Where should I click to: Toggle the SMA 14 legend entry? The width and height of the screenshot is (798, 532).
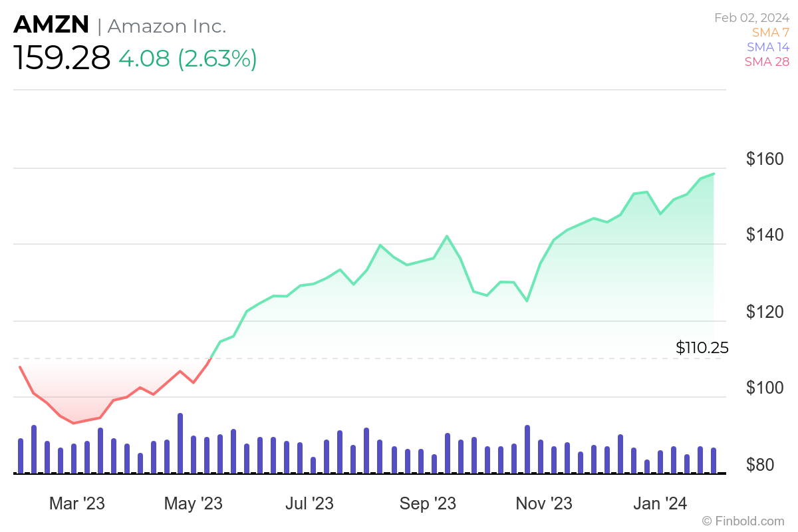[x=768, y=47]
